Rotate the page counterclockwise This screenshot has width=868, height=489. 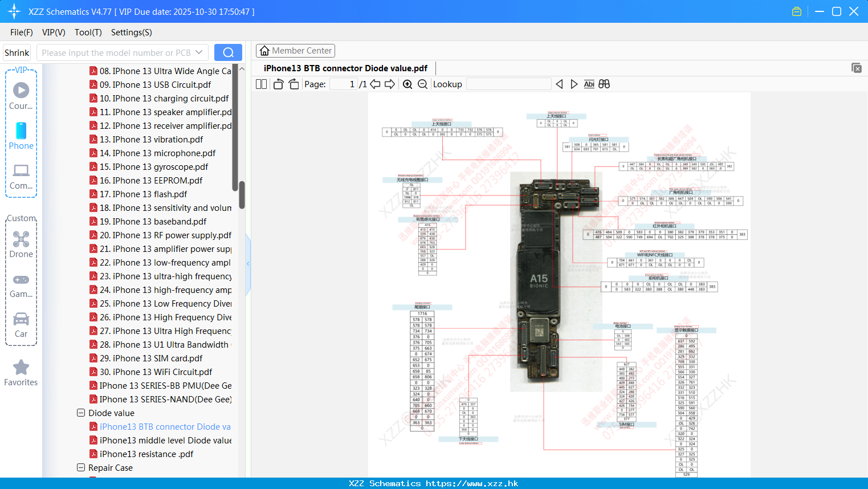tap(278, 84)
